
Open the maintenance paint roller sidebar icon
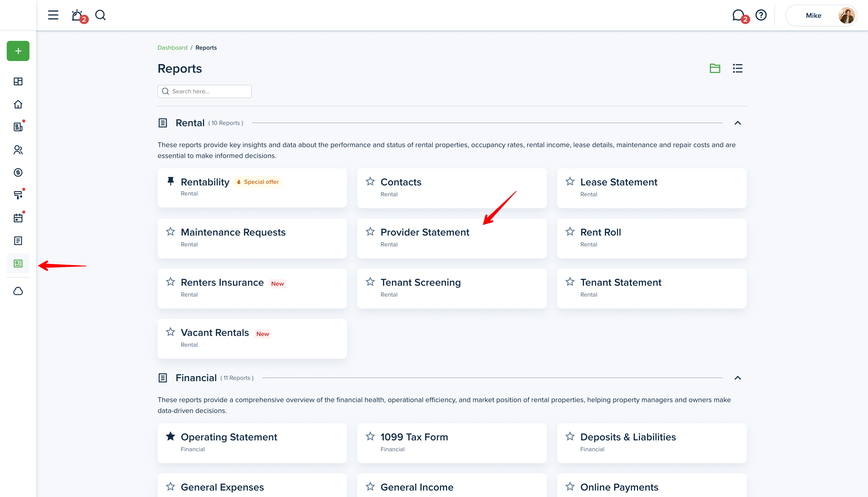(18, 195)
